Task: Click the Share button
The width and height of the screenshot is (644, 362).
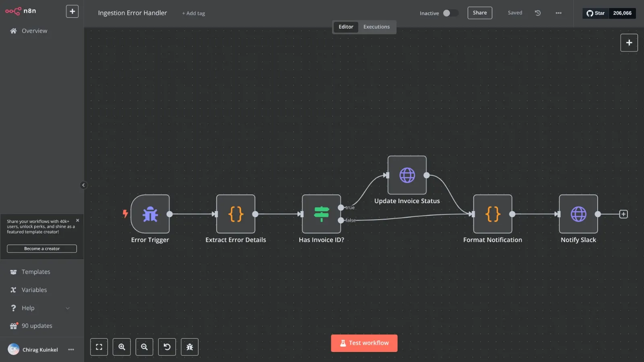Action: tap(480, 13)
